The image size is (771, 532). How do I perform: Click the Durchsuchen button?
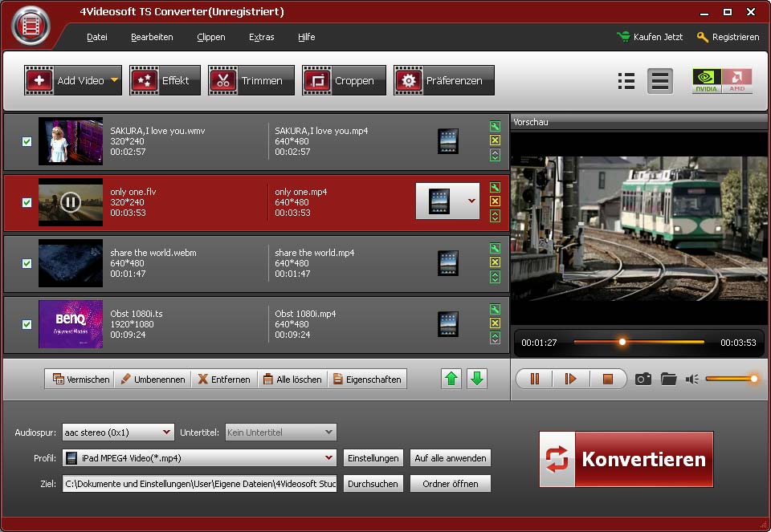[x=373, y=484]
